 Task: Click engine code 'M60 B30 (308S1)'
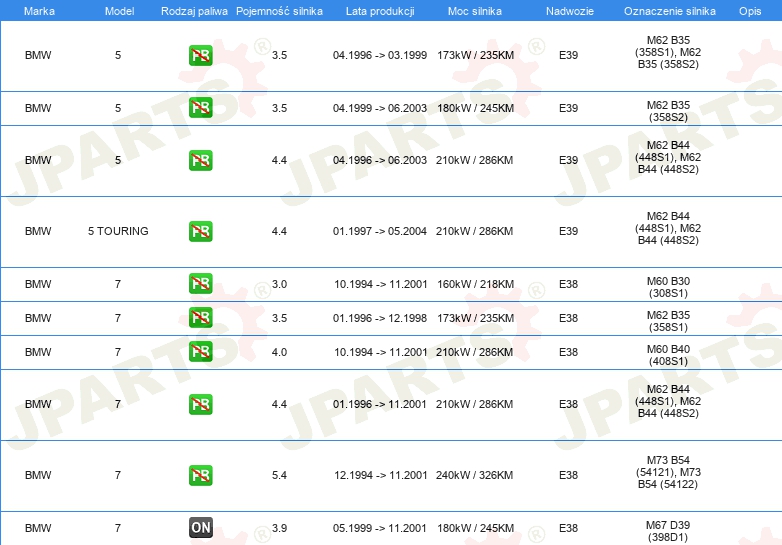pyautogui.click(x=668, y=287)
